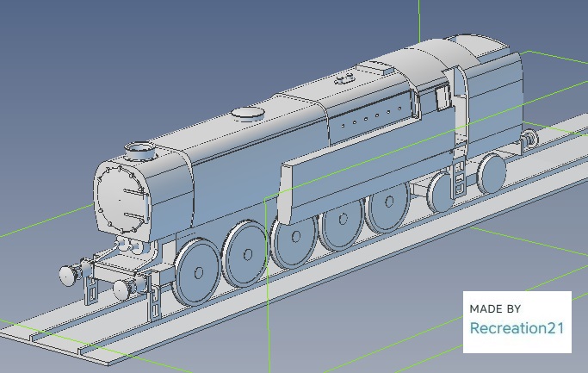Image resolution: width=588 pixels, height=373 pixels.
Task: Click the second large driving wheel
Action: pos(246,253)
